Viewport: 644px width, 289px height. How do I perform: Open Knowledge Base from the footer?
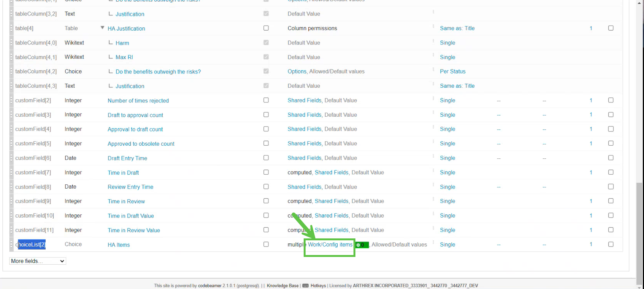282,286
